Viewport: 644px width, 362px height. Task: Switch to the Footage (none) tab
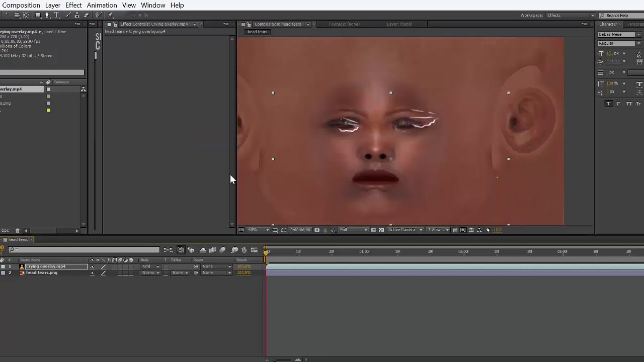tap(344, 24)
